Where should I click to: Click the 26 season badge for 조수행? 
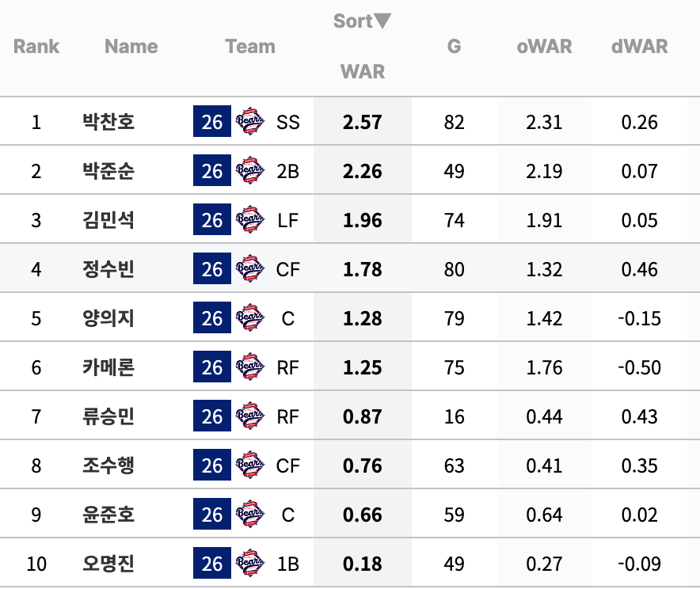click(212, 465)
